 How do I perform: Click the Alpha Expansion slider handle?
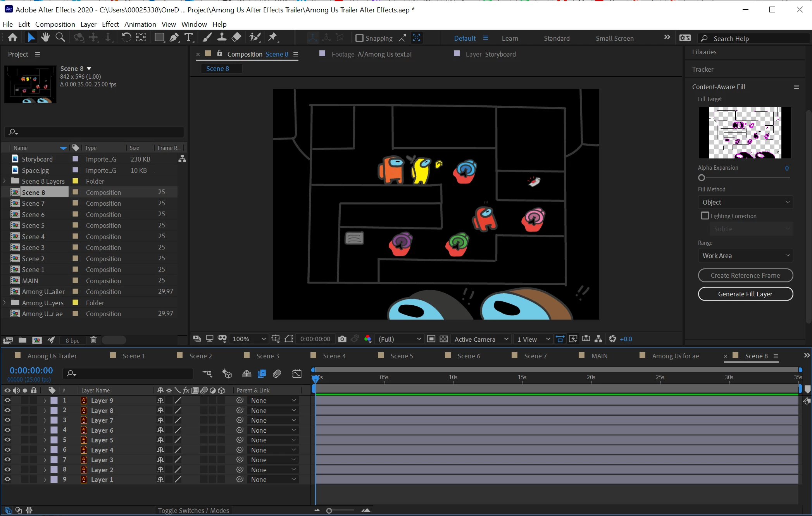(x=701, y=178)
